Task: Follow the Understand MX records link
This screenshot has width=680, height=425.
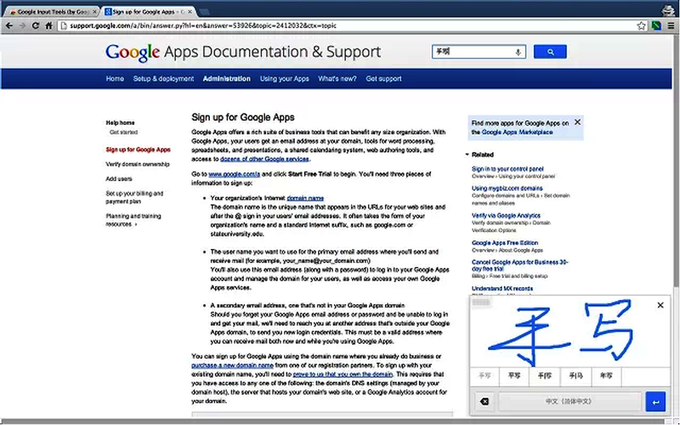Action: [x=502, y=288]
